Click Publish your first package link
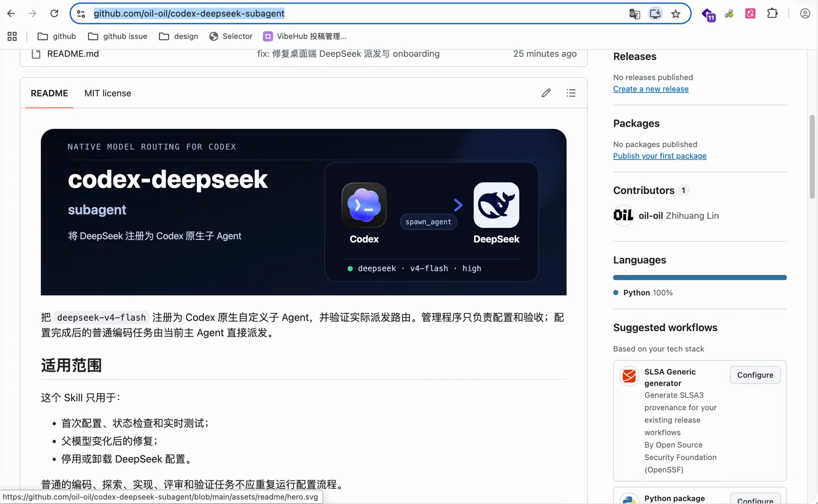This screenshot has width=818, height=504. [660, 156]
